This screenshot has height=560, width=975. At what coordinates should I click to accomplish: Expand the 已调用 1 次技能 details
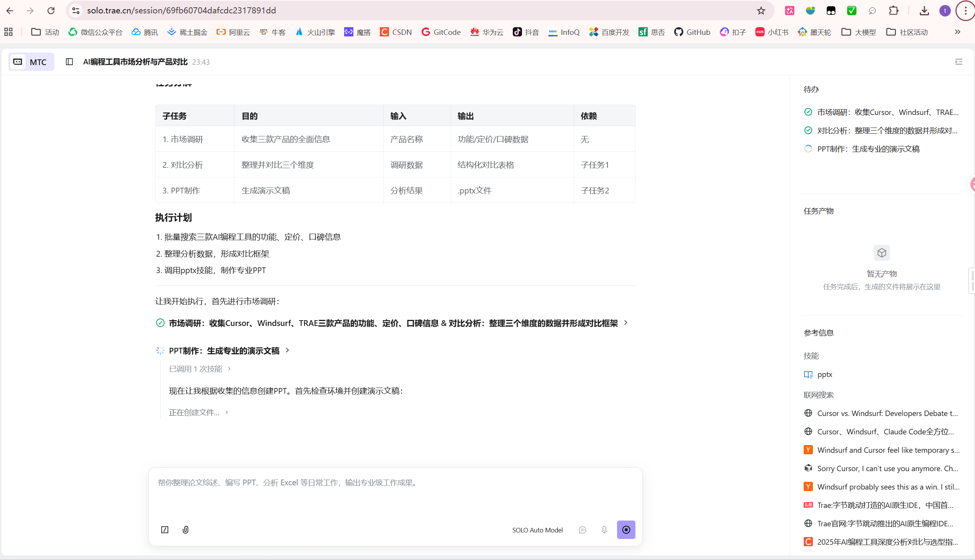pyautogui.click(x=200, y=369)
